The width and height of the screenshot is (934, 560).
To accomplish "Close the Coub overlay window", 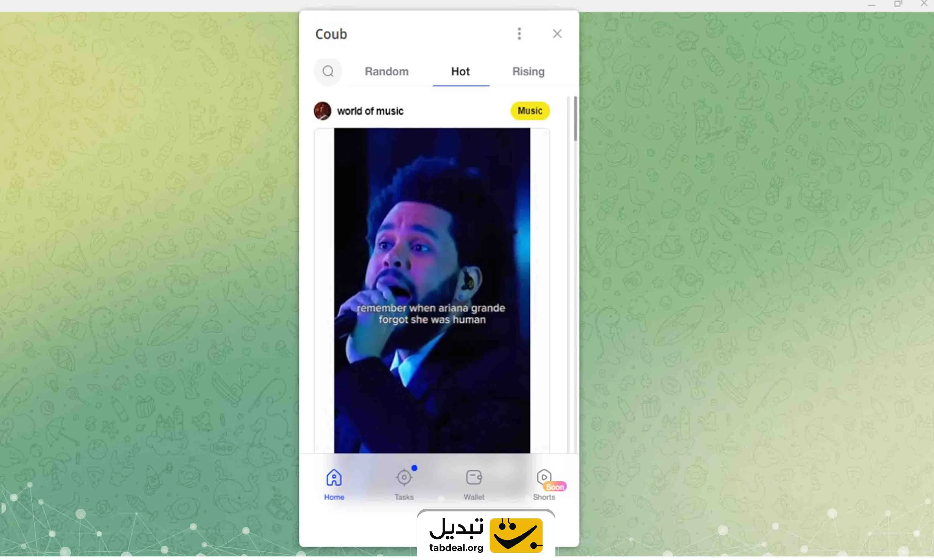I will 558,34.
